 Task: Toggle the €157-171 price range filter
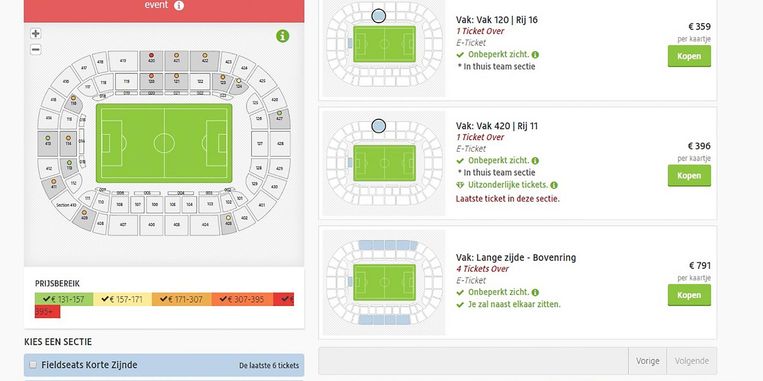(123, 299)
